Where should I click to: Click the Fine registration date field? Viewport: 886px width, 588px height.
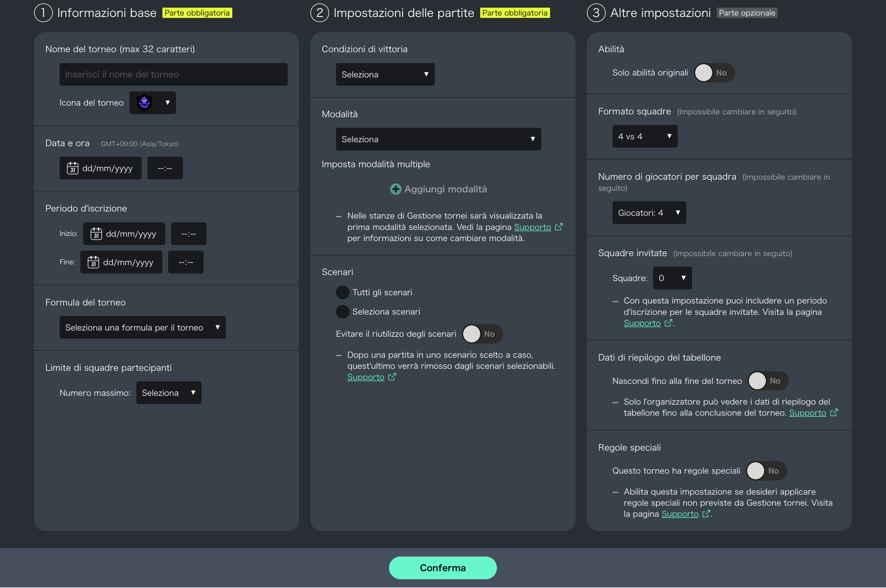121,262
